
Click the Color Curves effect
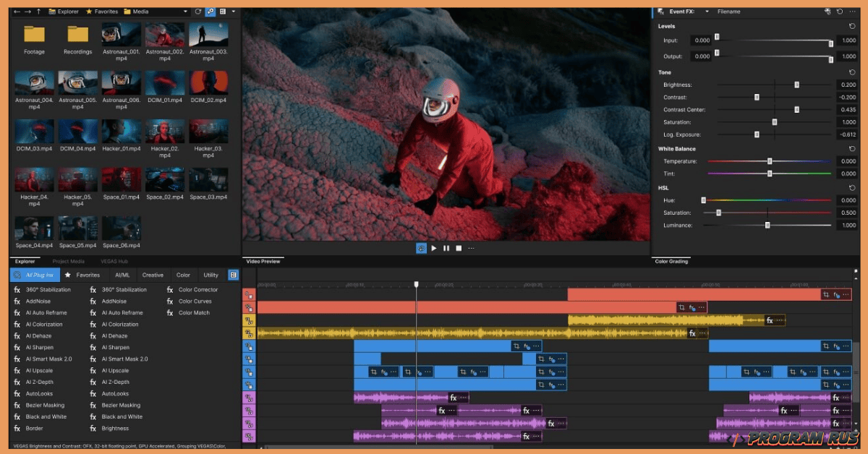click(x=193, y=301)
